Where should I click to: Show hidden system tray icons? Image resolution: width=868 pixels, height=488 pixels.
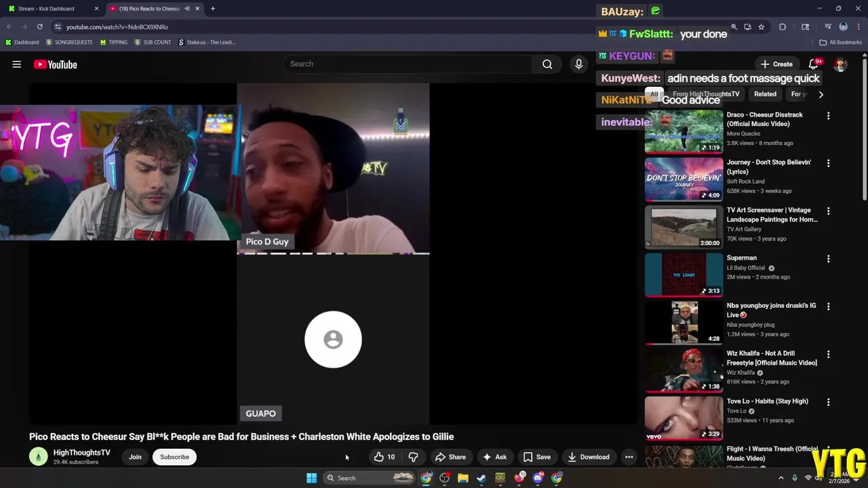[781, 478]
